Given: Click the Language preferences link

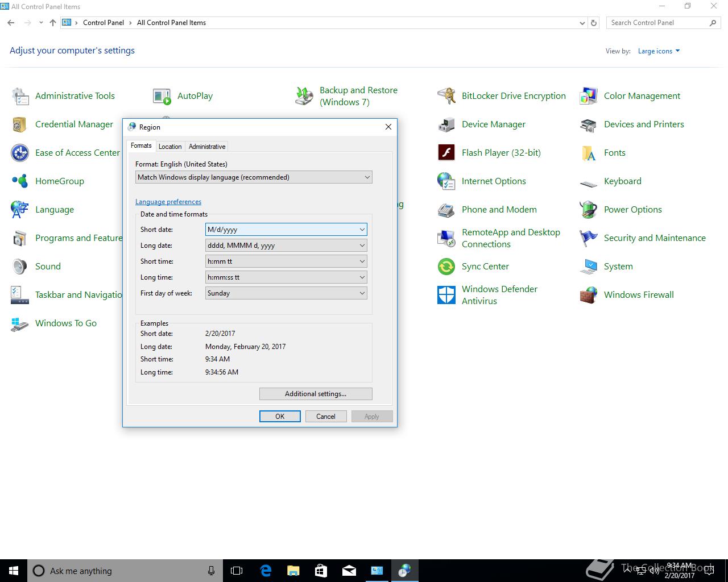Looking at the screenshot, I should point(168,202).
